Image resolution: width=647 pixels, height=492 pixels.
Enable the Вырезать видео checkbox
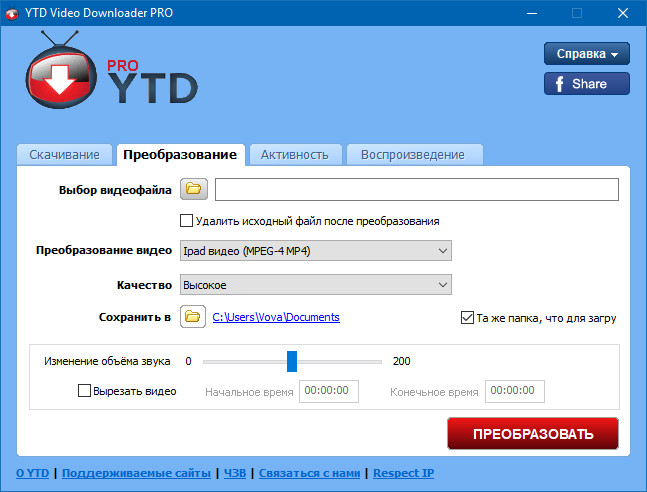click(84, 391)
